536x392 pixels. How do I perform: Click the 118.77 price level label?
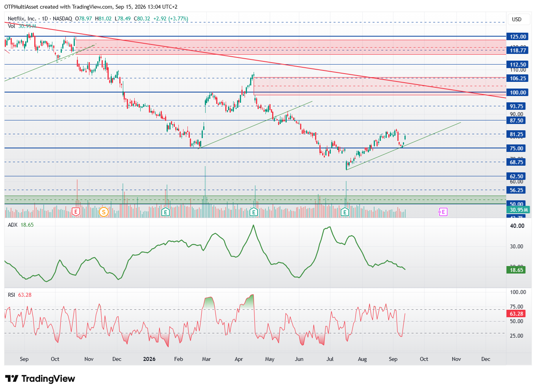[518, 50]
